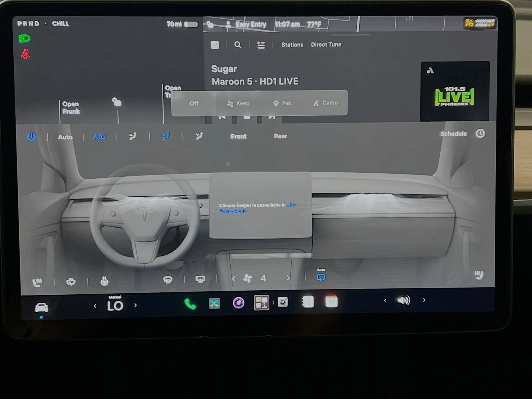Tap the passenger airbag off indicator
532x399 pixels.
pos(480,23)
